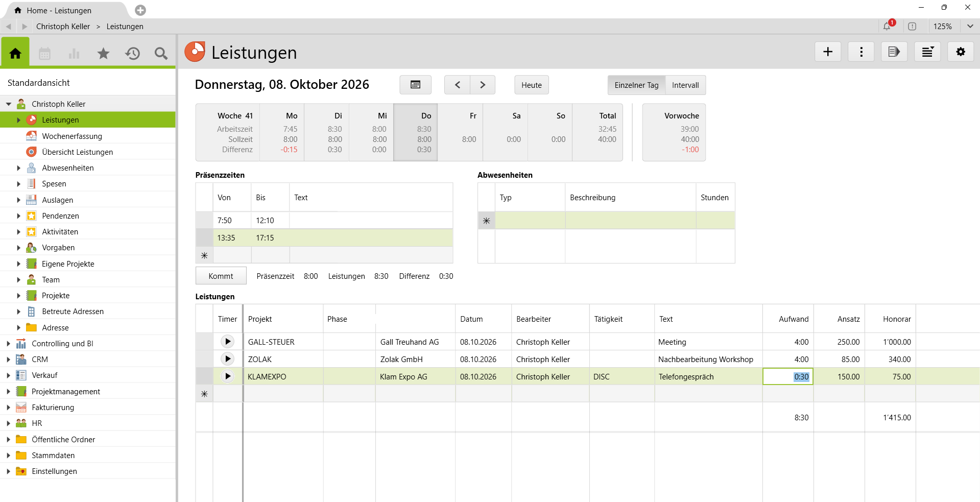
Task: Click the Nachbearbeitung Workshop text cell
Action: pyautogui.click(x=708, y=359)
